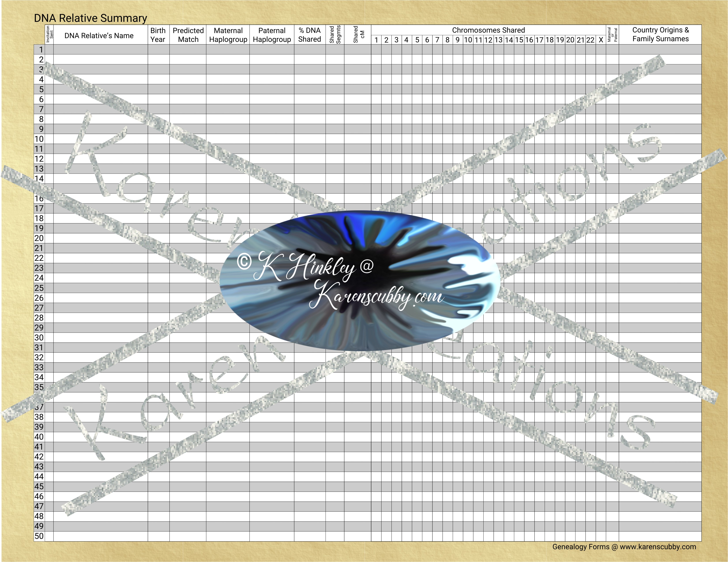The image size is (728, 562).
Task: Click row number "45" in the table
Action: [x=39, y=487]
